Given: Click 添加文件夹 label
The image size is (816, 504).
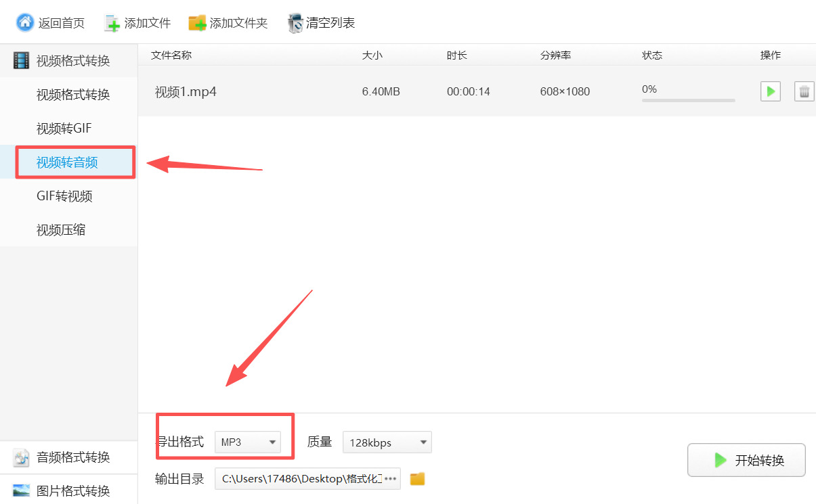Looking at the screenshot, I should pyautogui.click(x=239, y=23).
